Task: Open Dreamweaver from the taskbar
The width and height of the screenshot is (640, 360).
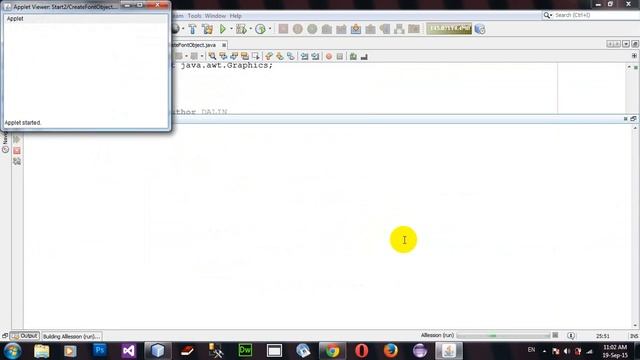Action: (x=245, y=351)
